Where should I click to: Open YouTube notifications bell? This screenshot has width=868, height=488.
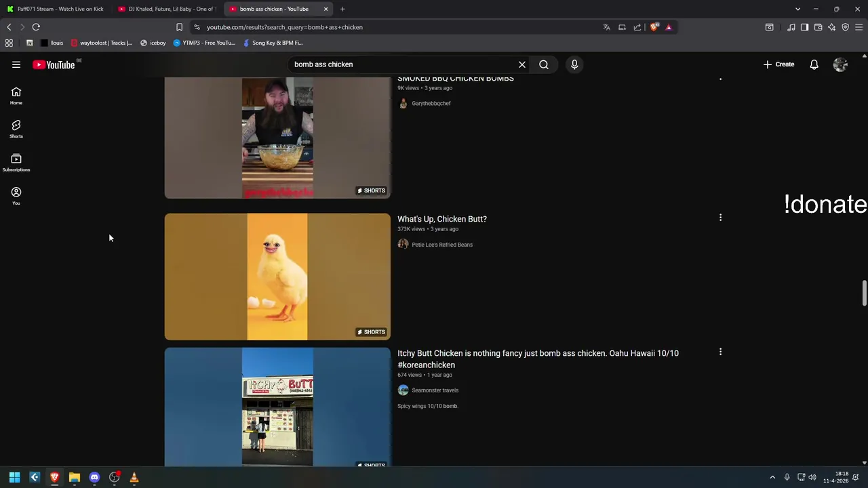(x=814, y=64)
